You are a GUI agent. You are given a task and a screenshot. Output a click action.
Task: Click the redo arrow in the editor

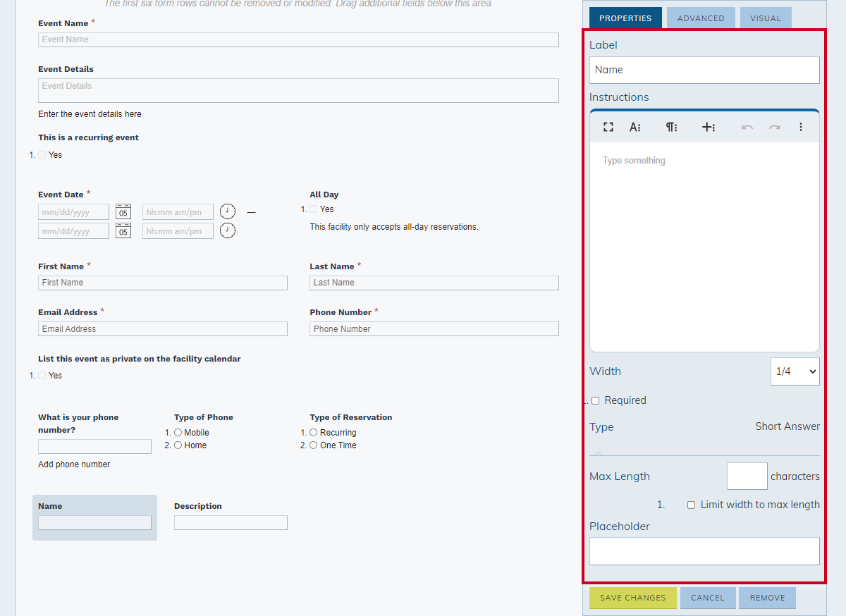point(774,127)
